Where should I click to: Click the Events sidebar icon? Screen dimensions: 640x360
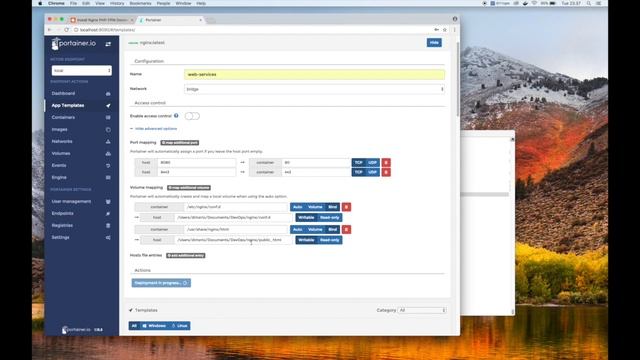pyautogui.click(x=108, y=166)
